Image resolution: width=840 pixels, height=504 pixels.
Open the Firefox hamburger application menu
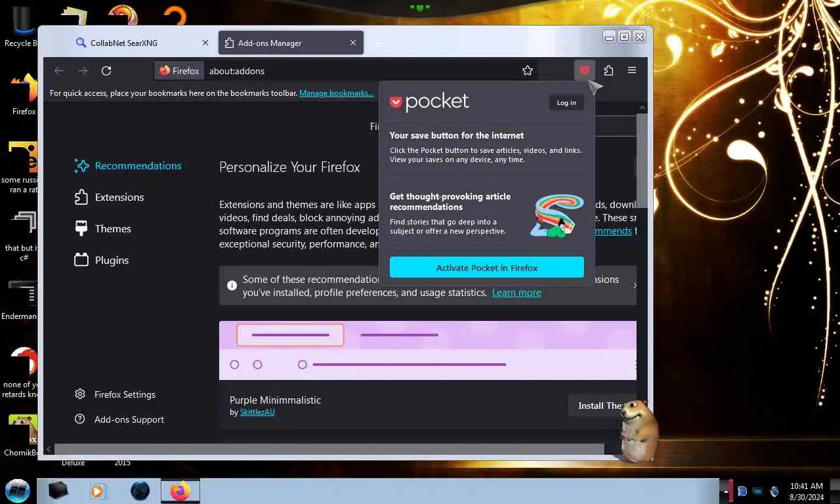(632, 70)
